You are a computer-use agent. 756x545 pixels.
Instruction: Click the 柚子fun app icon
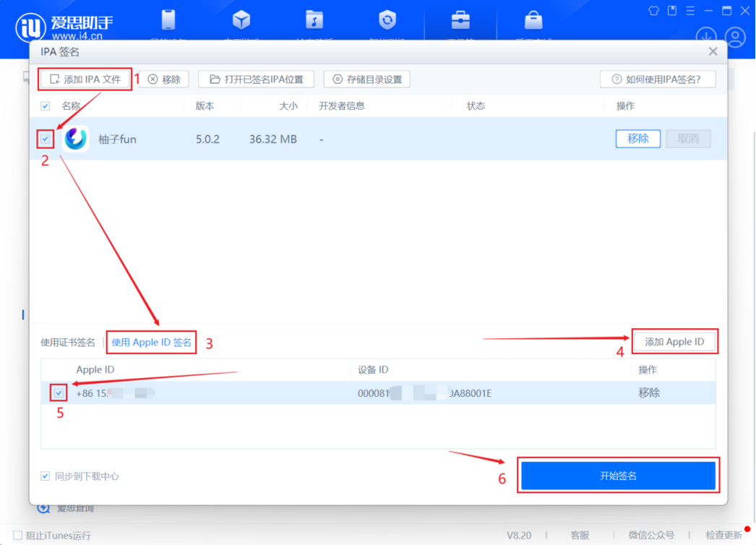(76, 139)
